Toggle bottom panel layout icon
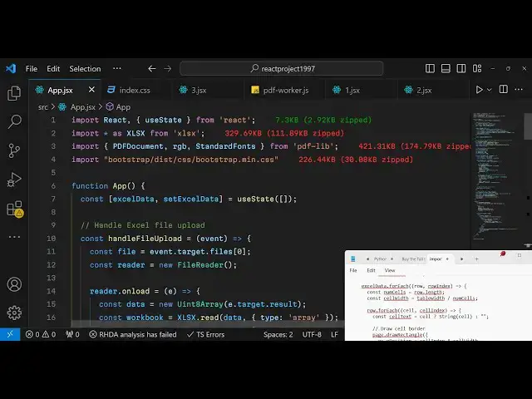The width and height of the screenshot is (532, 399). [x=446, y=68]
